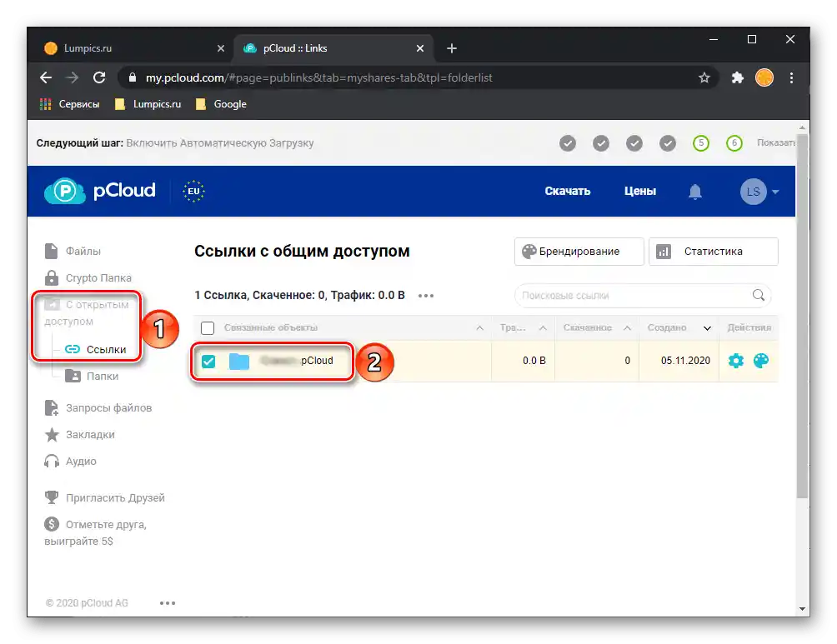Click date 05.11.2020 in row
This screenshot has height=644, width=837.
pyautogui.click(x=685, y=361)
